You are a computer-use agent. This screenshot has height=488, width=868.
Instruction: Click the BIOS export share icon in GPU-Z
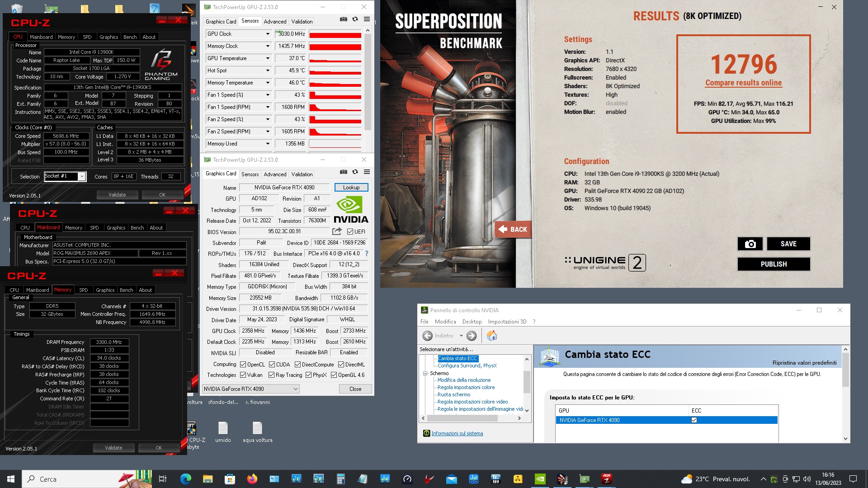(x=337, y=231)
